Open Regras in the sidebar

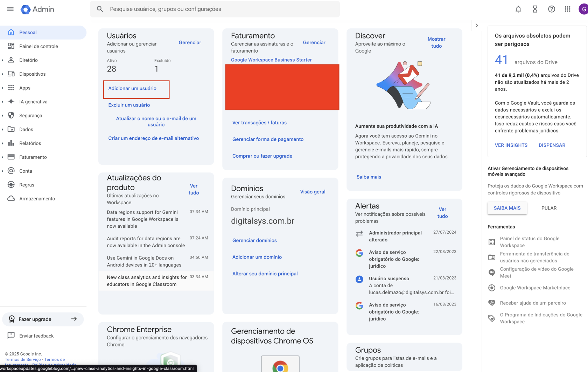(x=27, y=185)
